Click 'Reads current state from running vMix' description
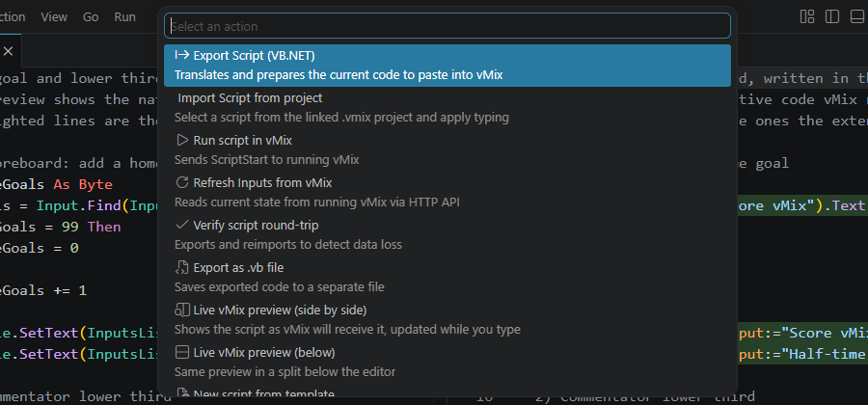This screenshot has width=868, height=405. click(x=317, y=202)
